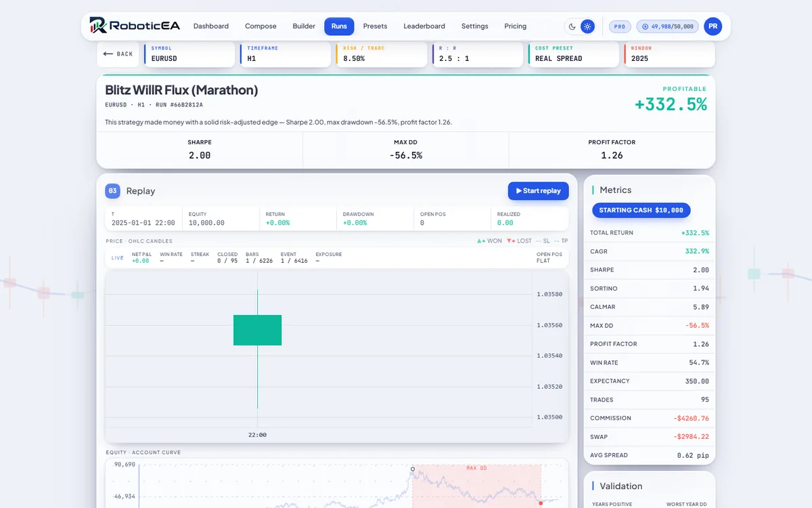Click the R : R 2.5 : 1 card
The image size is (812, 508).
[x=478, y=54]
